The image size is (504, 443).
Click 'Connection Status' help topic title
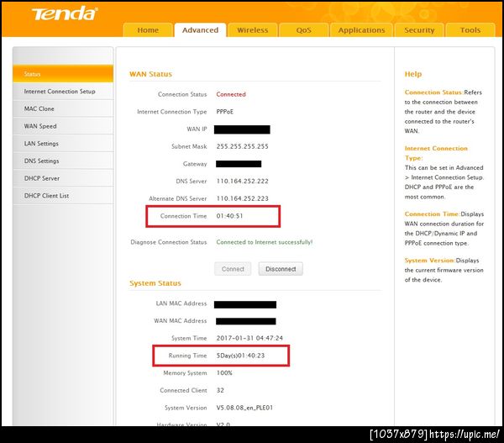433,92
